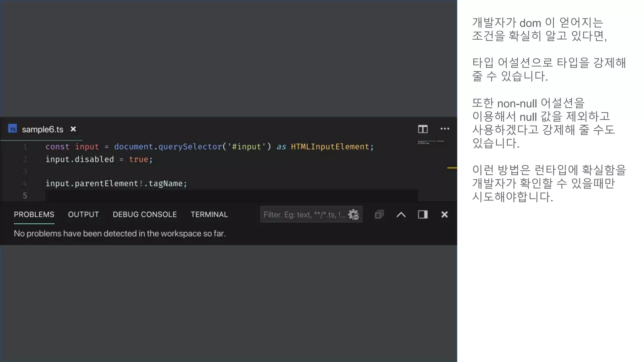
Task: Click 'querySelector' in the code
Action: [x=190, y=146]
